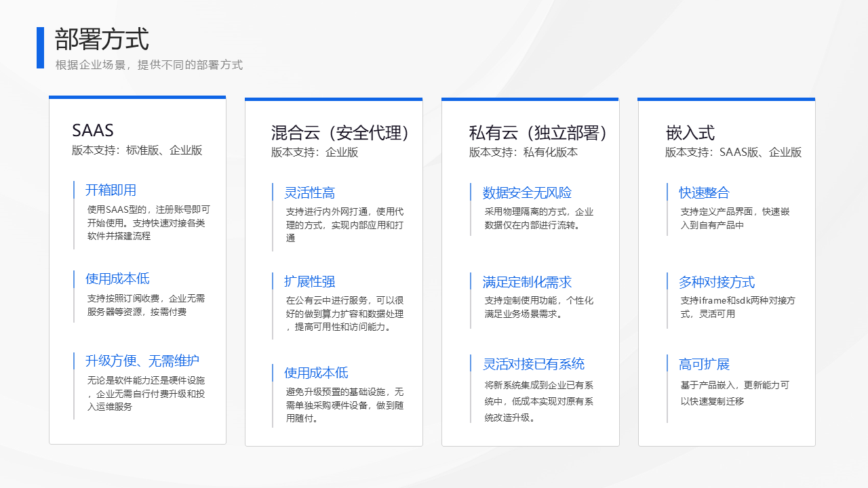Select text 版本支持:SAAS版、企业版
868x488 pixels.
734,152
